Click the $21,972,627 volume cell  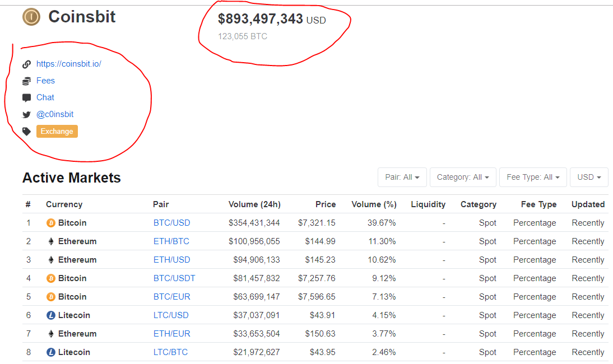pyautogui.click(x=257, y=352)
